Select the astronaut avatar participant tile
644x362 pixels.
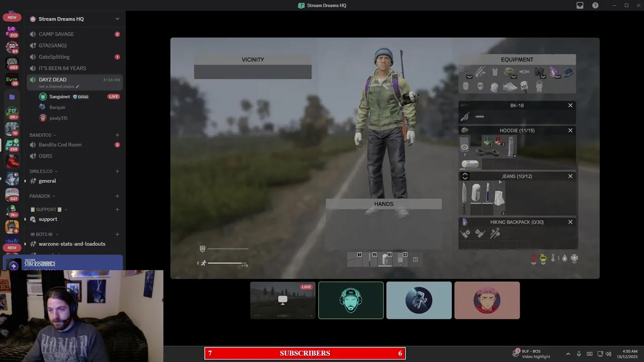pyautogui.click(x=419, y=300)
